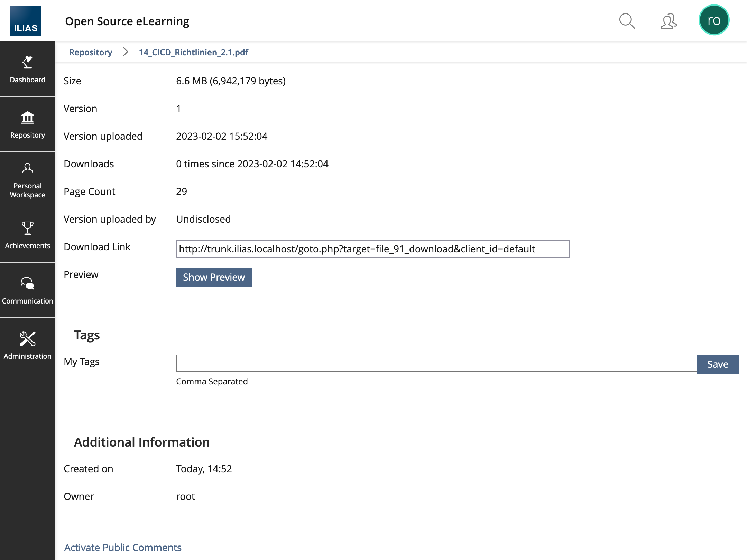Viewport: 747px width, 560px height.
Task: Open the Who is online contacts icon
Action: tap(668, 21)
